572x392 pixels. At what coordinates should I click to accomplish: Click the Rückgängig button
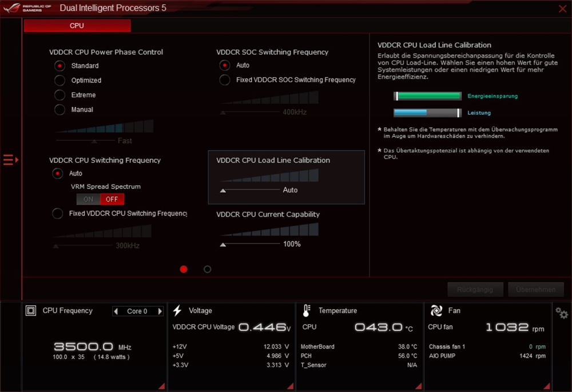(475, 290)
